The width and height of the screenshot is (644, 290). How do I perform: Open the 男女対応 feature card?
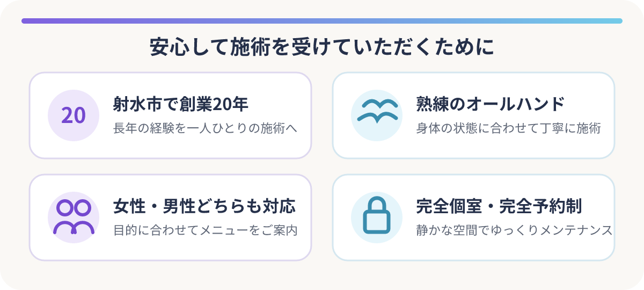(x=170, y=218)
